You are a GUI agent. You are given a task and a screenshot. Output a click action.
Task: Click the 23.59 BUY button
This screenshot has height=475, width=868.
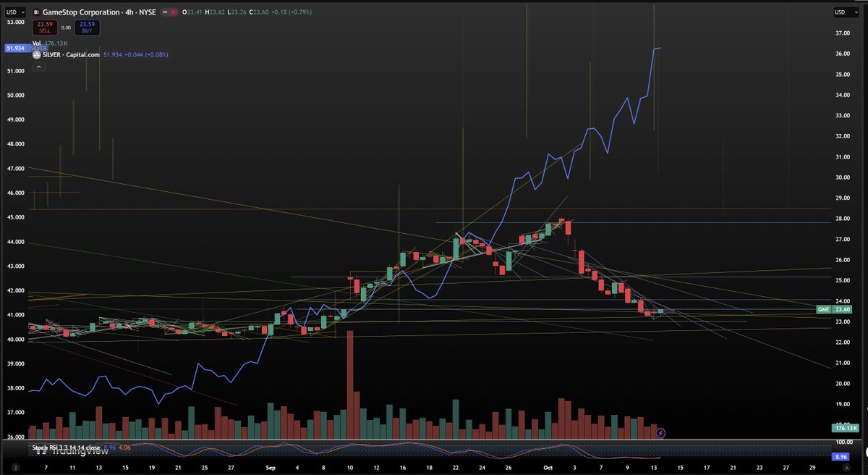coord(88,28)
